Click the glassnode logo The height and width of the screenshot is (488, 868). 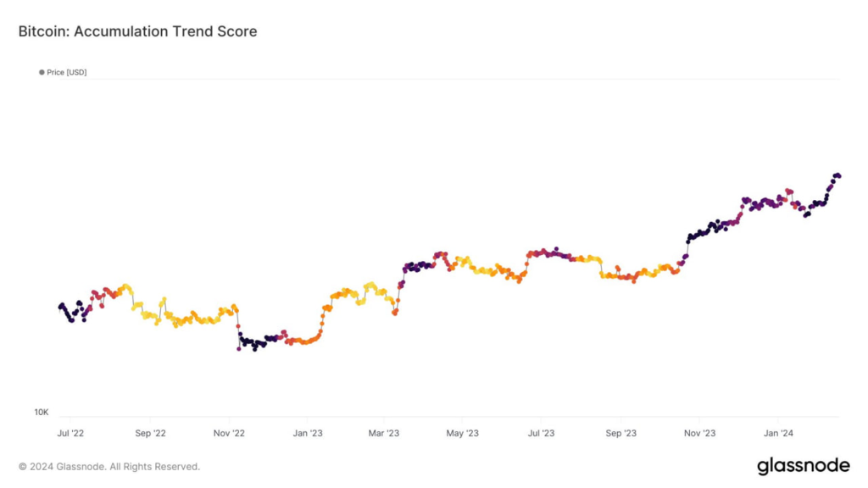pyautogui.click(x=803, y=466)
